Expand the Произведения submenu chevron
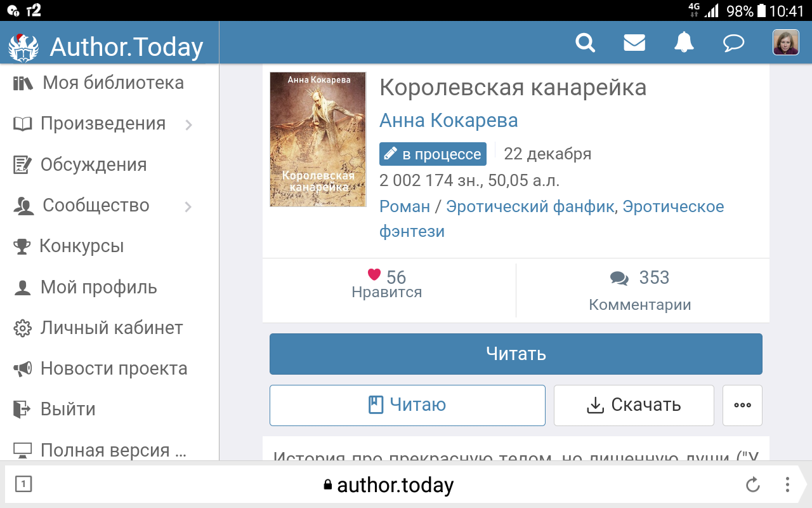812x508 pixels. 188,124
